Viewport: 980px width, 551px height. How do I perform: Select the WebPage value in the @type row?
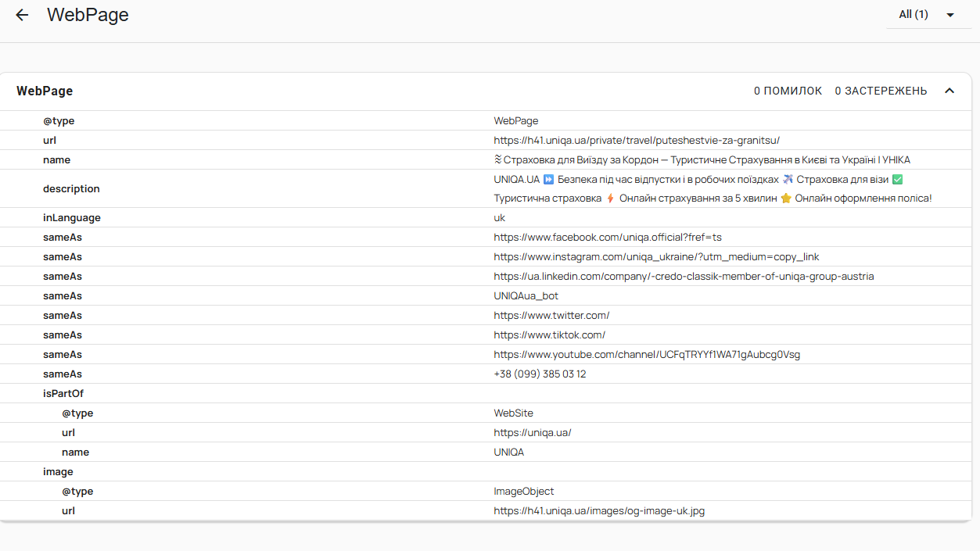tap(515, 121)
